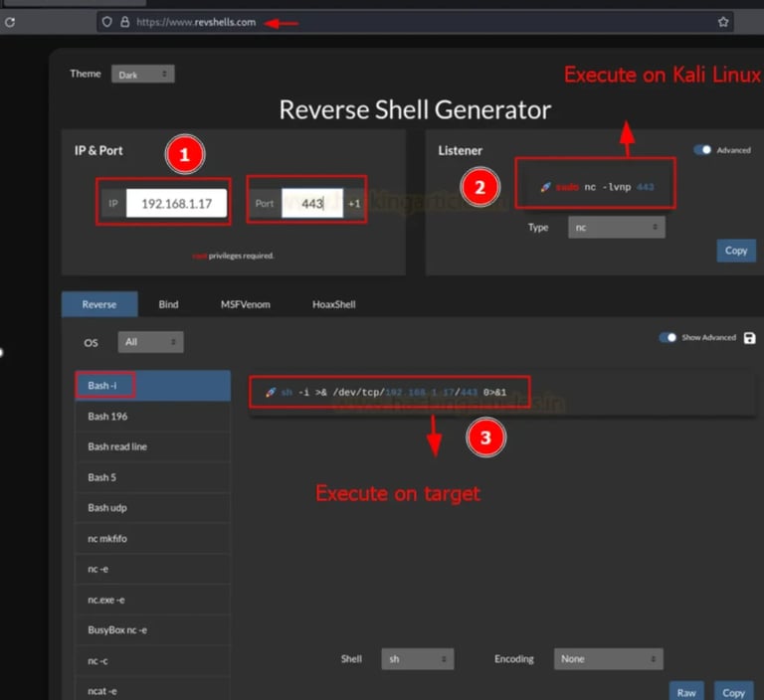This screenshot has width=764, height=700.
Task: Select the Bash 5 entry
Action: point(152,477)
